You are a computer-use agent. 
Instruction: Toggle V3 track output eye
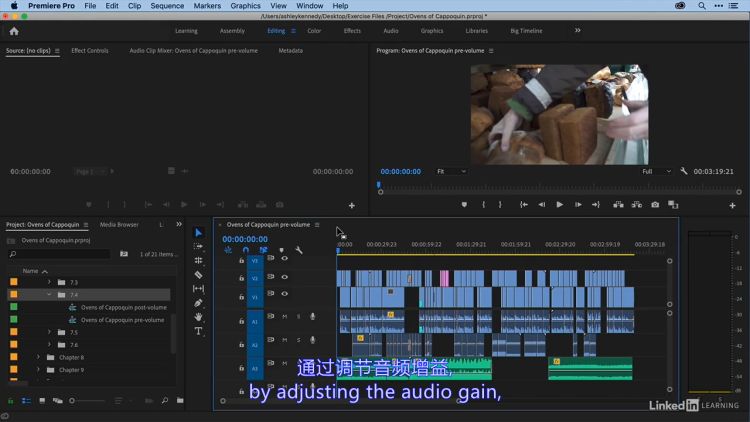pos(285,258)
